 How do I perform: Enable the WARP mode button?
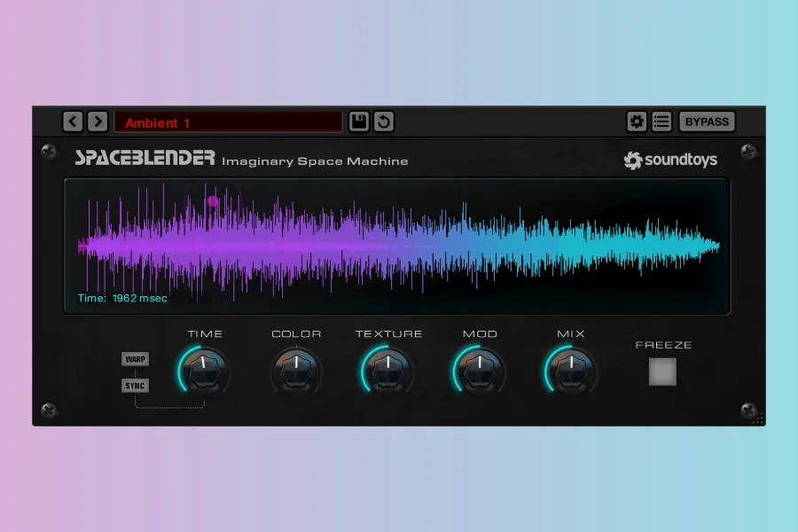(136, 359)
